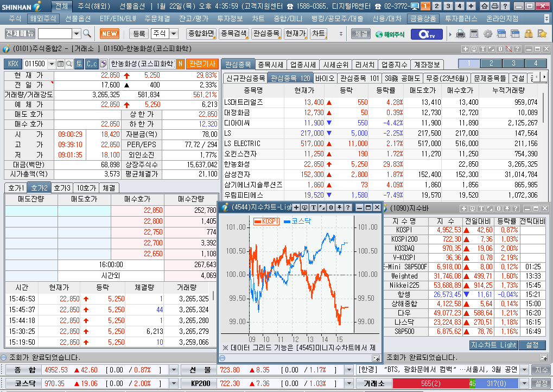Open the calculator icon in toolbar

tap(474, 34)
